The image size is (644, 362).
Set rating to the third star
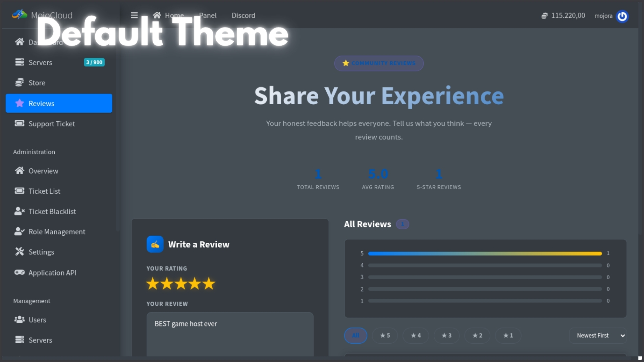tap(181, 284)
